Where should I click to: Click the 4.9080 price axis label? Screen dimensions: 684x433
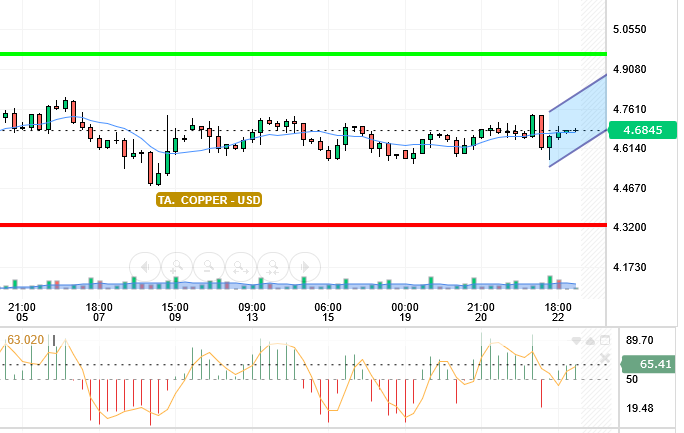tap(629, 69)
